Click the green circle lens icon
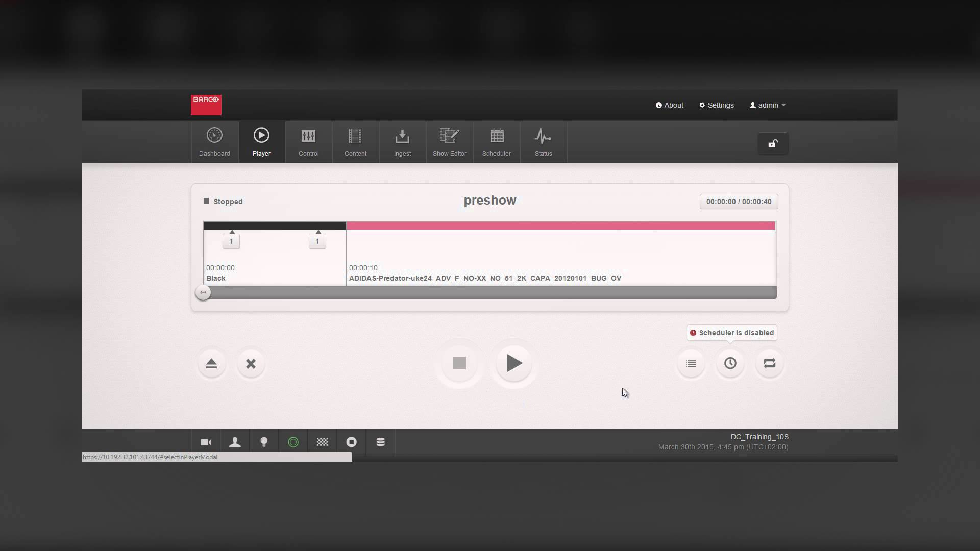Screen dimensions: 980x551 pyautogui.click(x=293, y=442)
